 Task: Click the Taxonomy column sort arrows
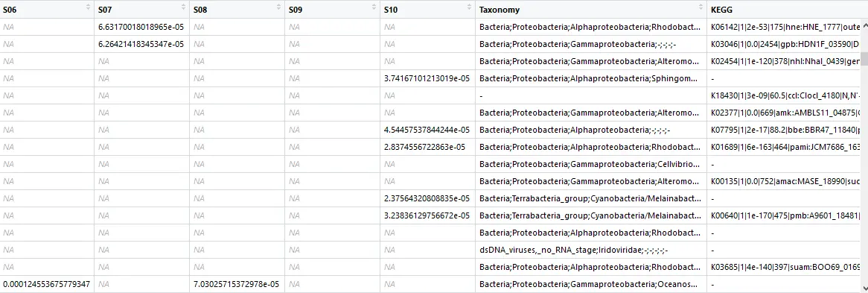(x=701, y=7)
